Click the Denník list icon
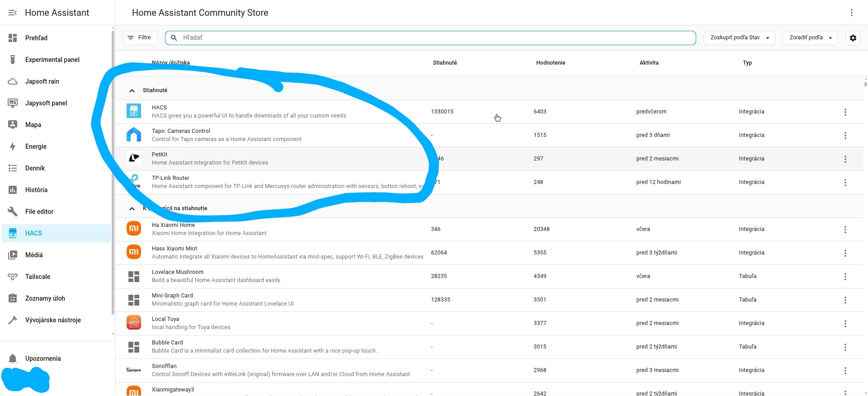The height and width of the screenshot is (396, 868). [x=13, y=168]
